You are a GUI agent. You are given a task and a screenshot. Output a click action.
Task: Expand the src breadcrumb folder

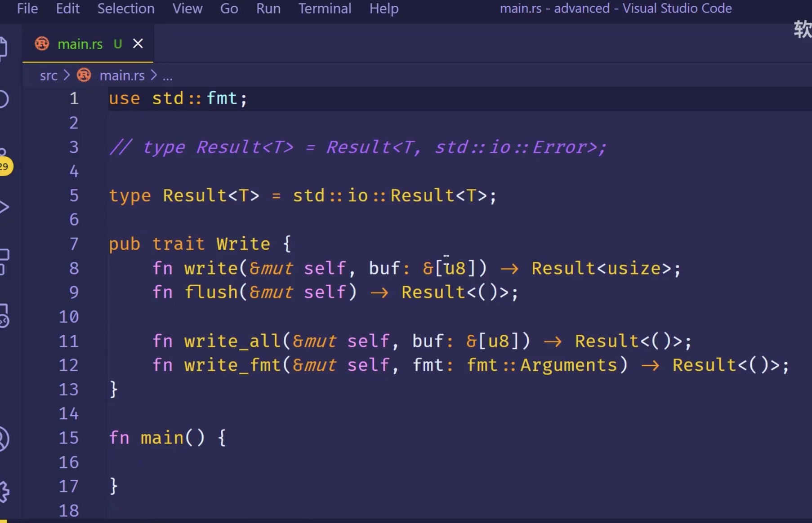pos(49,75)
